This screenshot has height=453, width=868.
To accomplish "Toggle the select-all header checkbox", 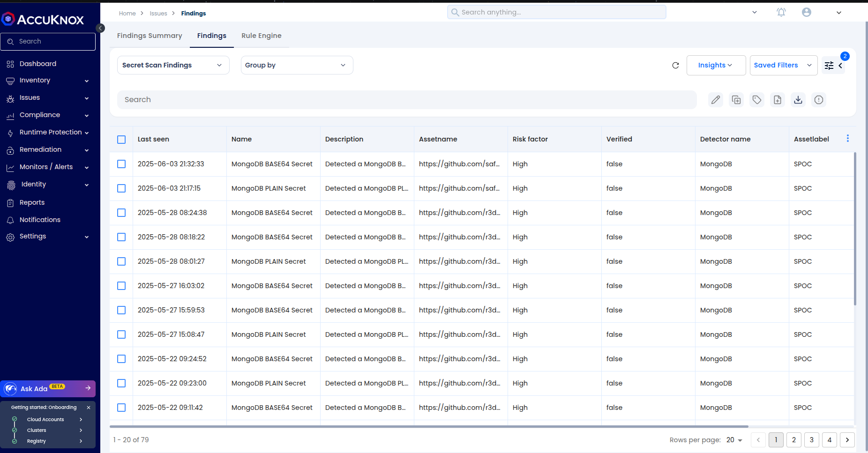I will (121, 140).
